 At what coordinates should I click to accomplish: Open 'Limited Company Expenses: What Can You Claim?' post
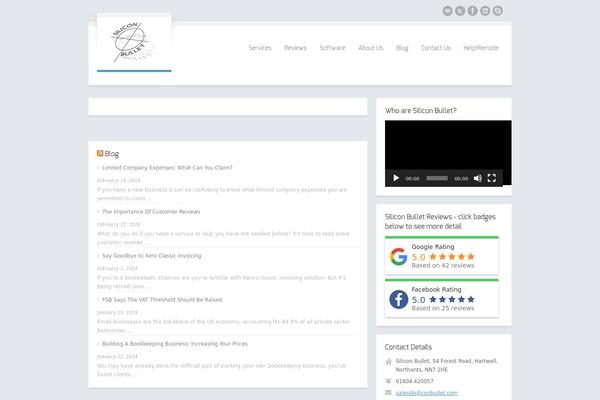pos(167,168)
